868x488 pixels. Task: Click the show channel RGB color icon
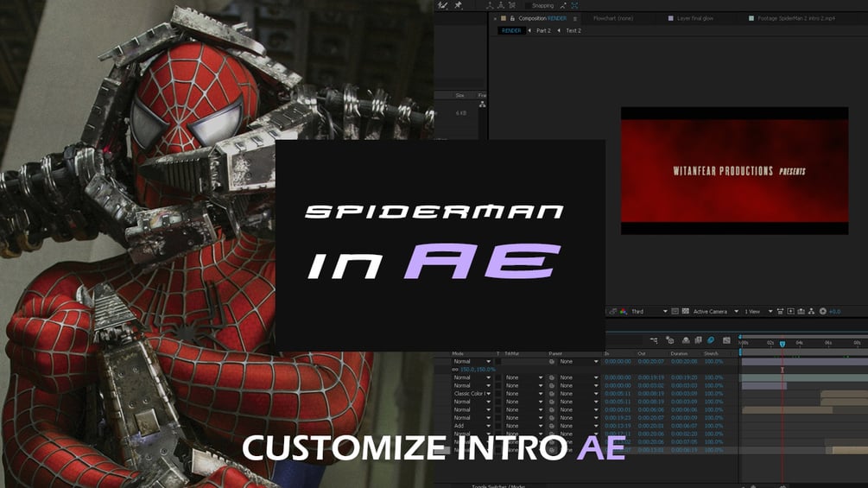(624, 312)
